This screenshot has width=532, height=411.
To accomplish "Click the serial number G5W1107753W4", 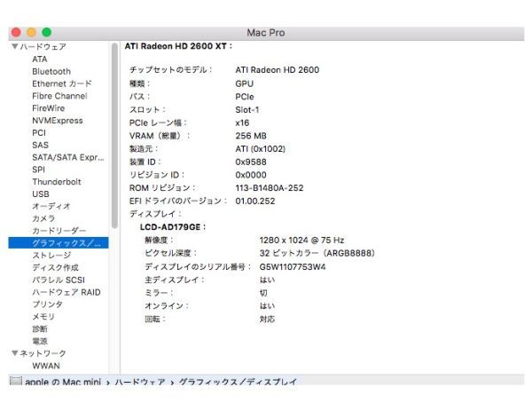I will [293, 267].
